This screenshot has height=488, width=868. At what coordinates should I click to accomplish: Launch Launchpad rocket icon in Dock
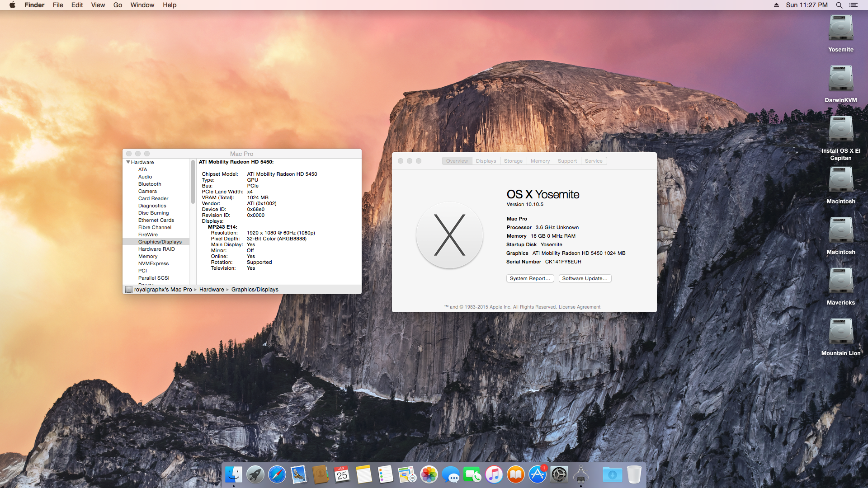pos(255,475)
